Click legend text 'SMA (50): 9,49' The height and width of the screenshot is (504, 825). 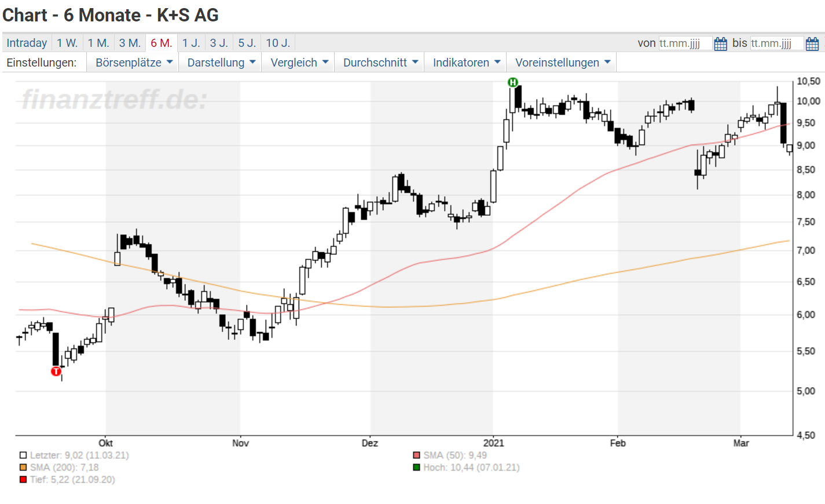click(x=455, y=455)
